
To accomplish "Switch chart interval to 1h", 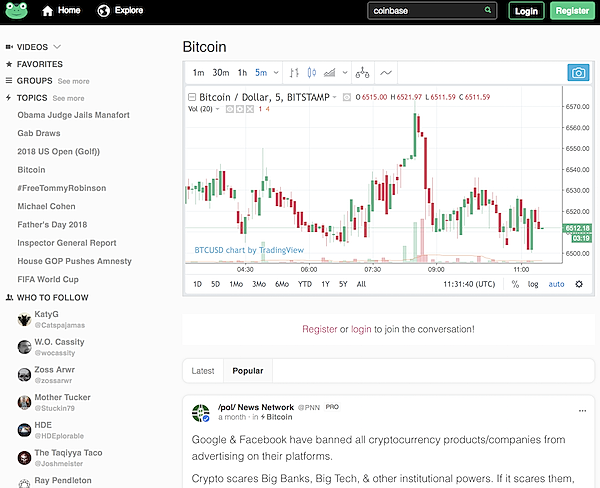I will coord(242,72).
